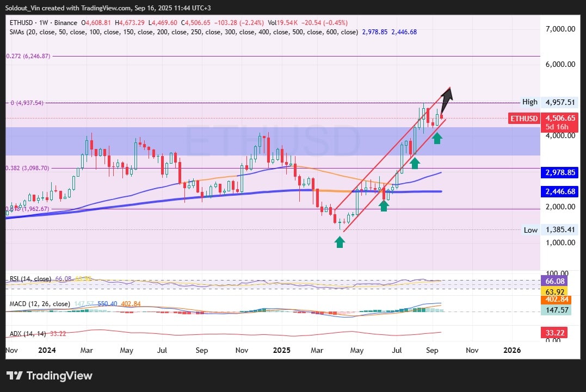The height and width of the screenshot is (392, 586).
Task: Click 2026 on the time axis
Action: (x=512, y=351)
